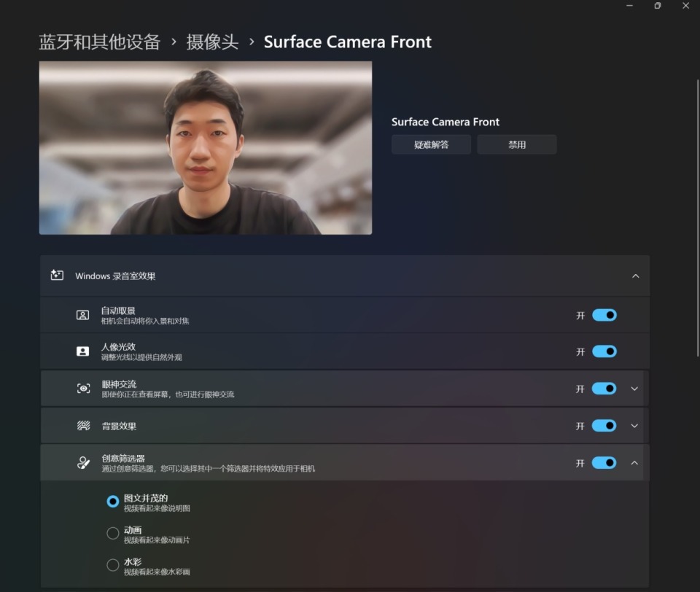Click the Windows 录音室效果 sparkle icon
Screen dimensions: 700x592
[x=57, y=276]
